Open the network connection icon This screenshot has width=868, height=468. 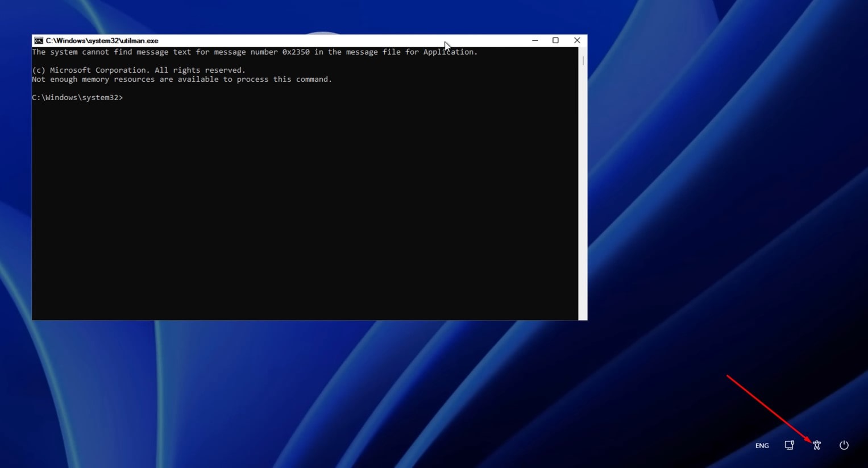(x=790, y=445)
